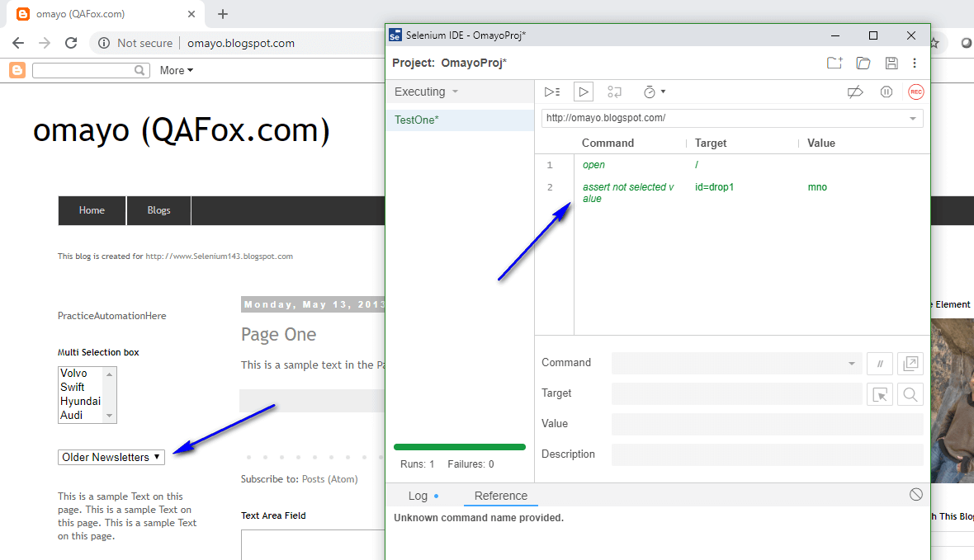The width and height of the screenshot is (974, 560).
Task: Open Posts (Atom) subscribe link
Action: click(330, 478)
